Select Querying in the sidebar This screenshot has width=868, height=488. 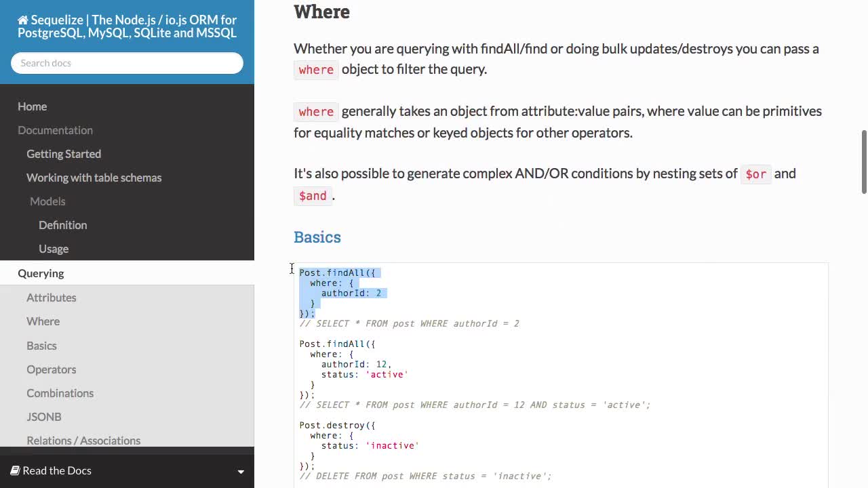point(41,273)
